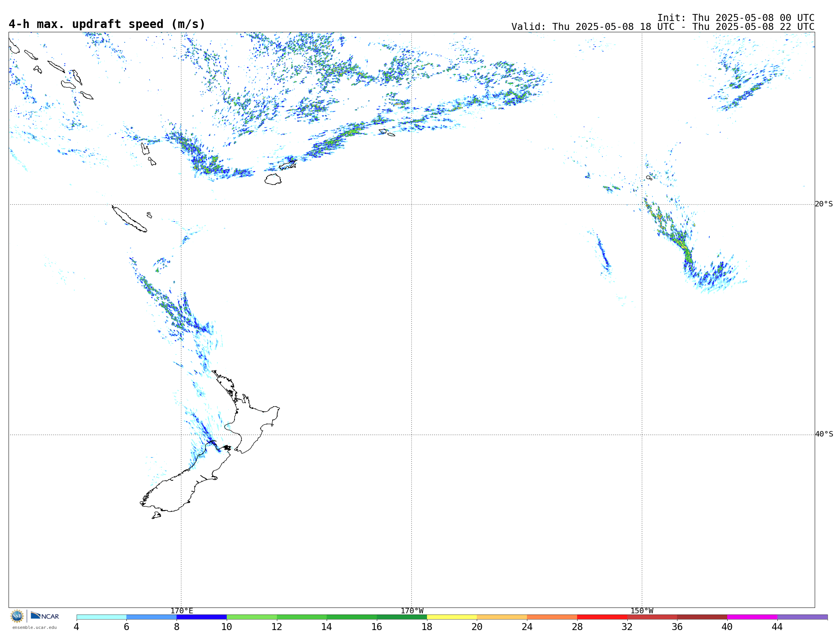This screenshot has height=632, width=840.
Task: Click the 'Valid:' time range text
Action: pyautogui.click(x=663, y=27)
